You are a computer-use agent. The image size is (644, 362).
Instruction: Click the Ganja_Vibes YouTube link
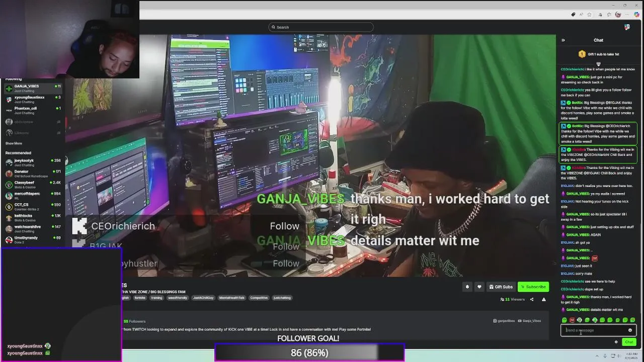point(529,321)
